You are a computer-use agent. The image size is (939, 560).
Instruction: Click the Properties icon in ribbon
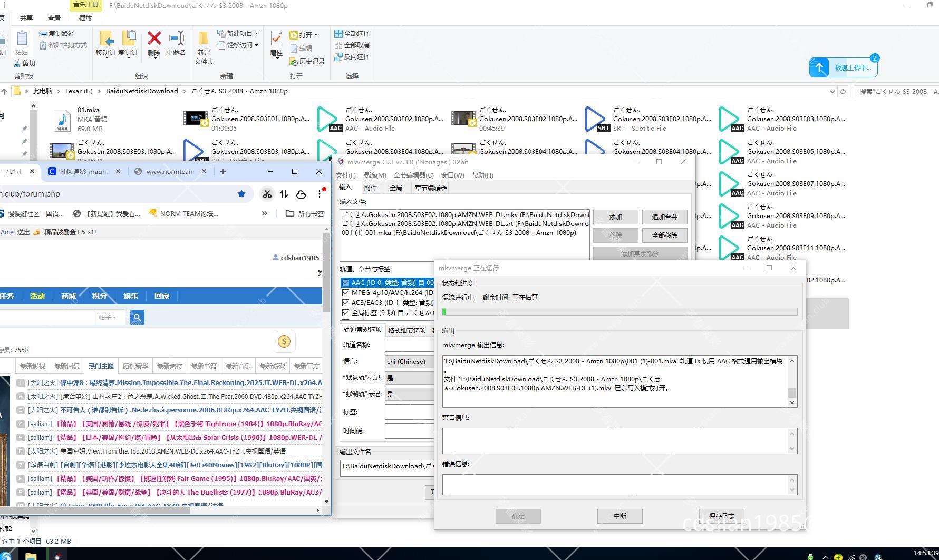coord(276,39)
